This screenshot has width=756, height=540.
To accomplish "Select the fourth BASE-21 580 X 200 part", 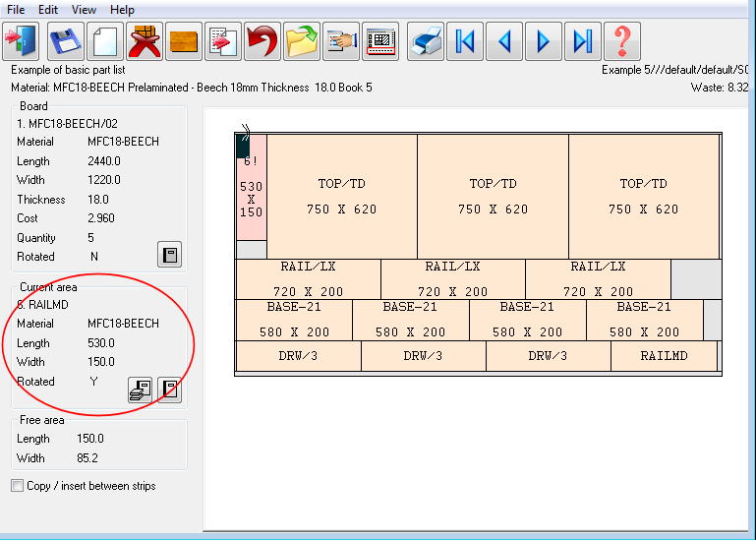I will 644,320.
